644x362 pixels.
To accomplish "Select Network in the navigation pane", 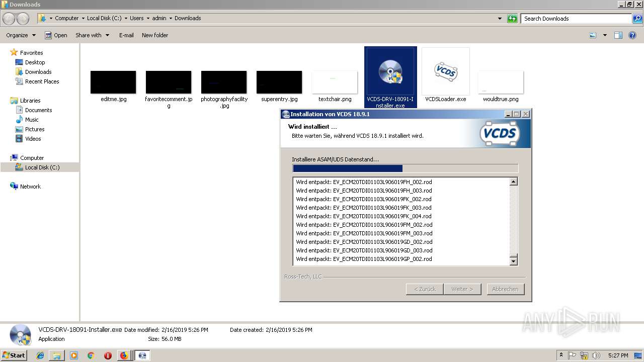I will [x=30, y=187].
